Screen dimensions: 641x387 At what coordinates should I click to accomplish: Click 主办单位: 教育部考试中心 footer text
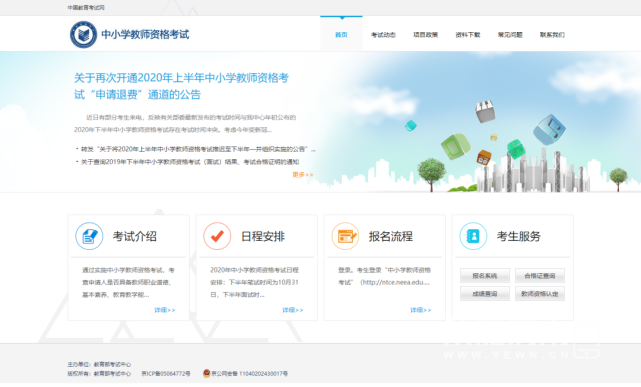99,365
